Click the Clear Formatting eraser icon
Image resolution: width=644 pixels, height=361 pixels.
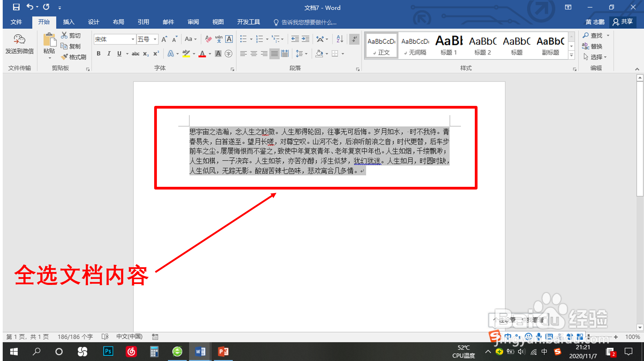(x=208, y=39)
